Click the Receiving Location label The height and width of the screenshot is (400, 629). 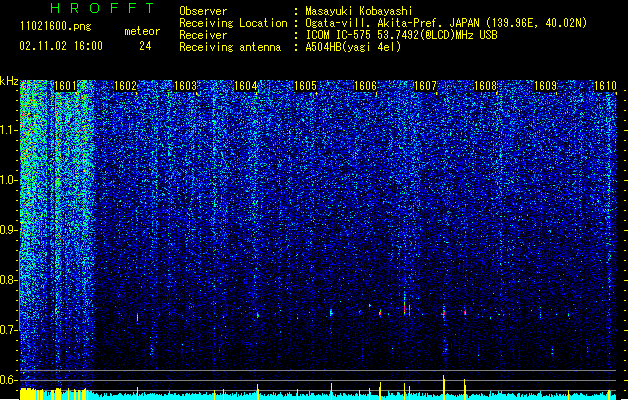click(233, 23)
